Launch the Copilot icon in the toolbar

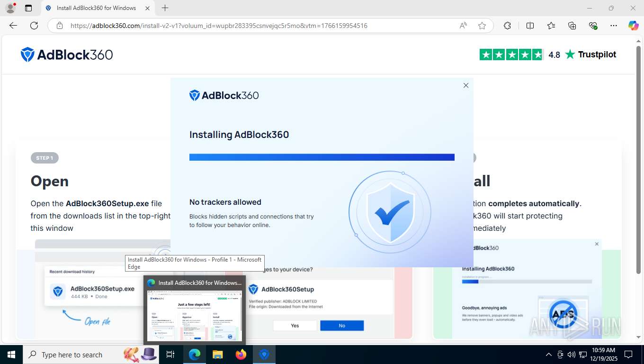point(633,26)
